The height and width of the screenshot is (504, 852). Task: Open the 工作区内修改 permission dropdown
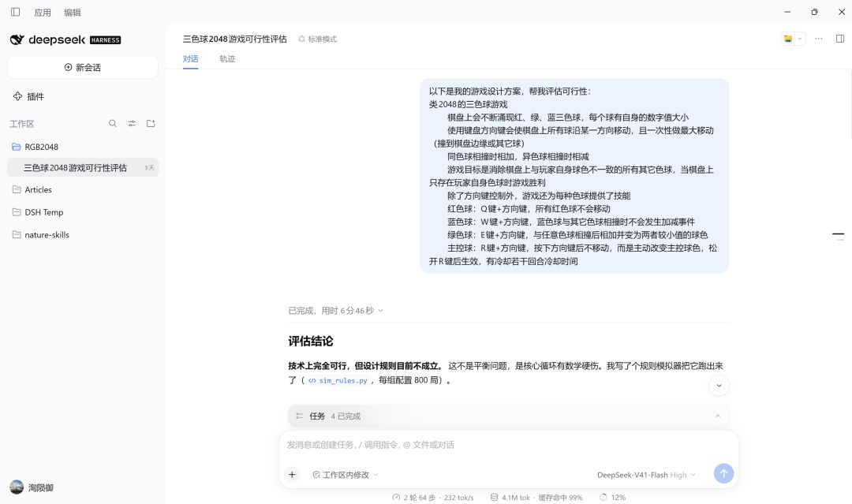tap(346, 476)
